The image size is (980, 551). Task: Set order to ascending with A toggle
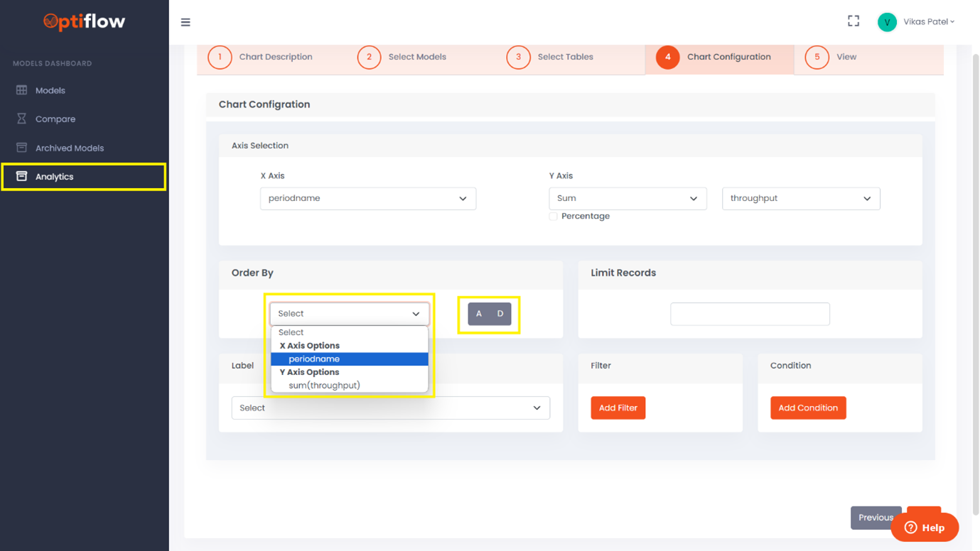tap(479, 314)
